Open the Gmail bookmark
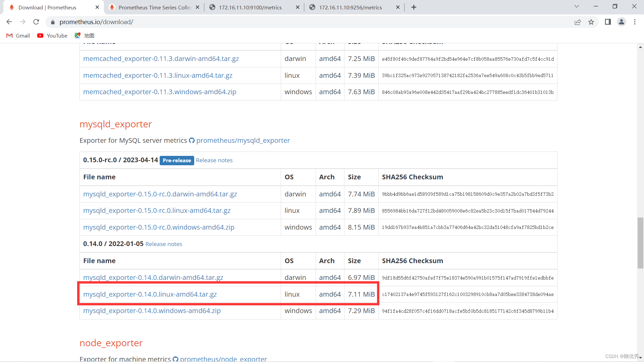The height and width of the screenshot is (362, 644). [x=18, y=36]
